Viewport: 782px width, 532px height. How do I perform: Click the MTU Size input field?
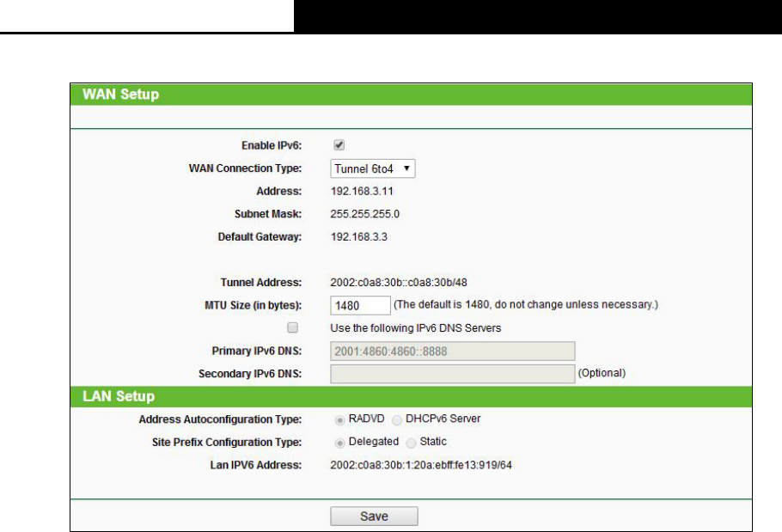[360, 305]
